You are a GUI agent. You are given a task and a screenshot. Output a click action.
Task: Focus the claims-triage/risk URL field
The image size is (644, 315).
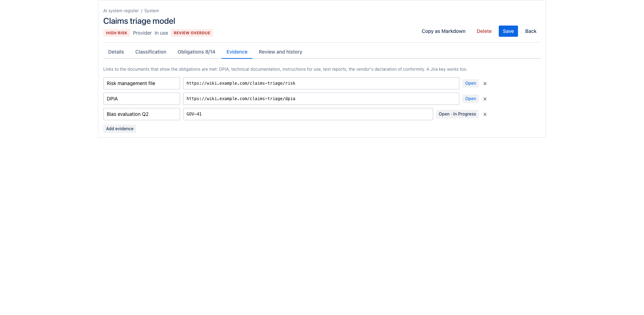[x=321, y=83]
